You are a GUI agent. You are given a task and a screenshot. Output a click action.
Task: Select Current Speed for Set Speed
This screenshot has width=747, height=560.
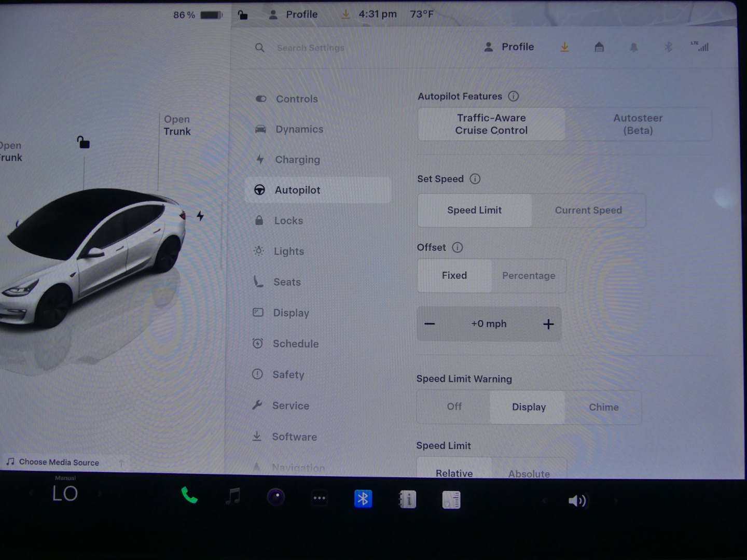coord(588,211)
